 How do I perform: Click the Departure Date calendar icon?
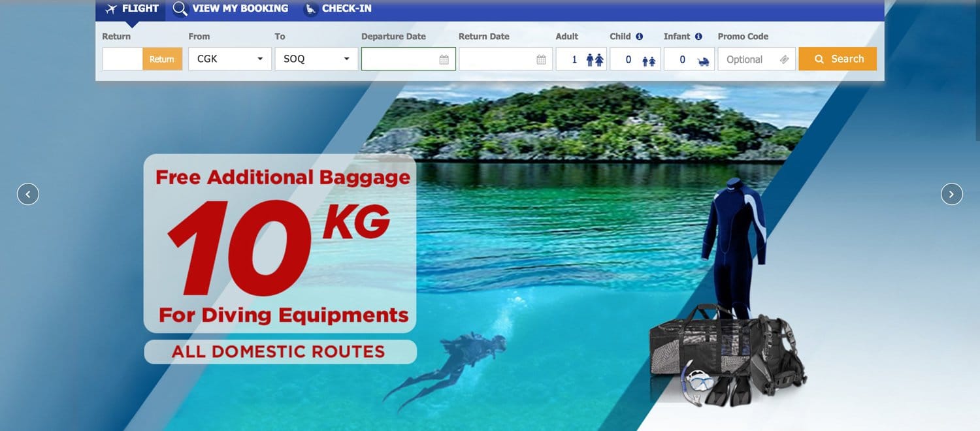pyautogui.click(x=444, y=59)
